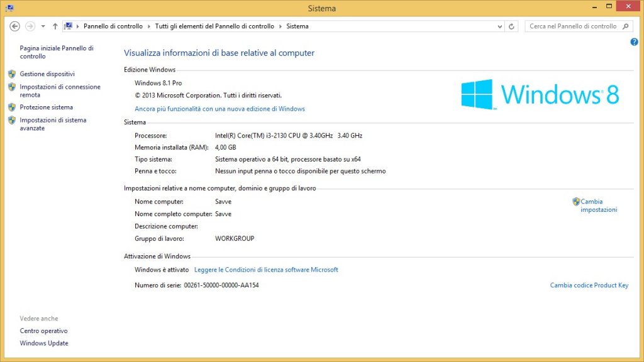Screen dimensions: 644x362
Task: Open Help with the question mark icon
Action: coord(634,42)
